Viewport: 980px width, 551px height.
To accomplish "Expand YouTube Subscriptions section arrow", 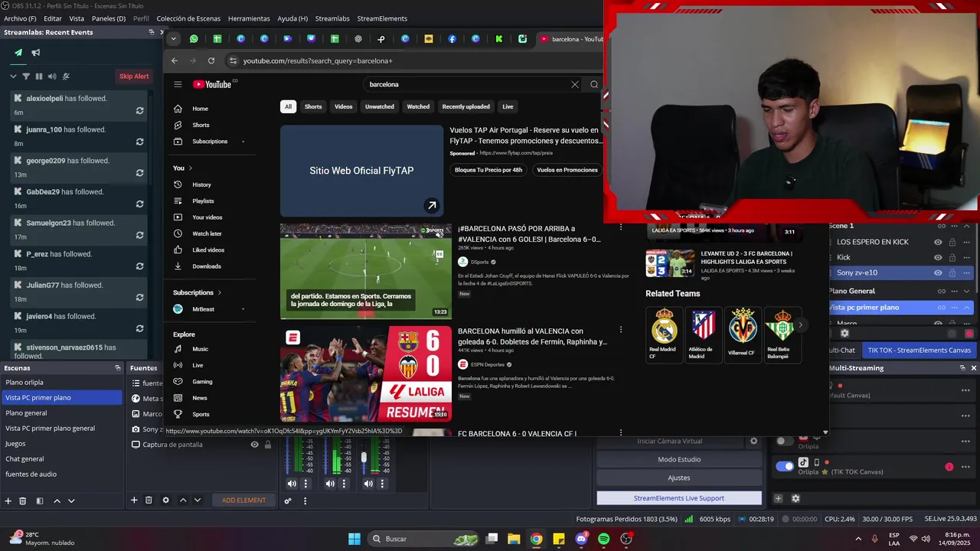I will coord(219,292).
